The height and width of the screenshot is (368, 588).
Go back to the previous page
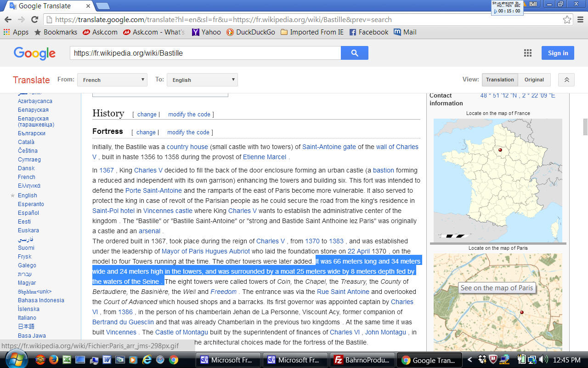pyautogui.click(x=8, y=20)
